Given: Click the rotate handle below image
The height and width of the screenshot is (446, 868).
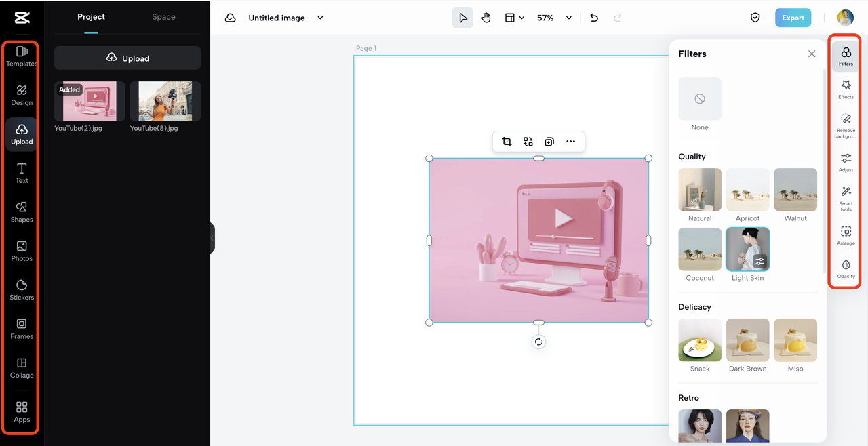Looking at the screenshot, I should coord(538,342).
